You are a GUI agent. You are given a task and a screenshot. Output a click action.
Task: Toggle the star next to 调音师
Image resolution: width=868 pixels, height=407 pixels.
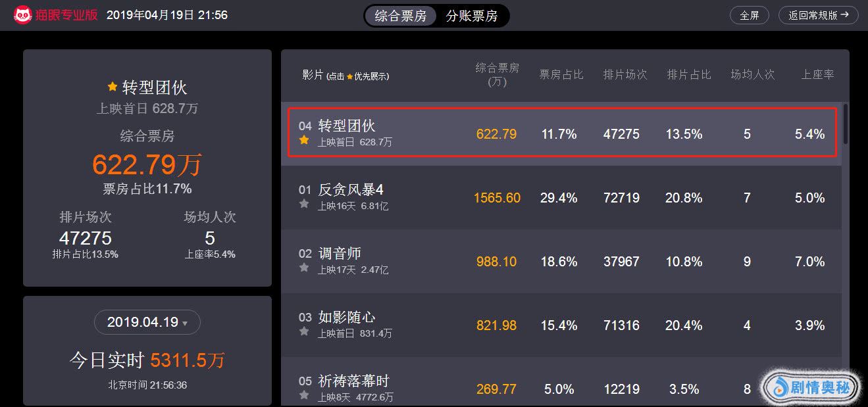pyautogui.click(x=304, y=268)
